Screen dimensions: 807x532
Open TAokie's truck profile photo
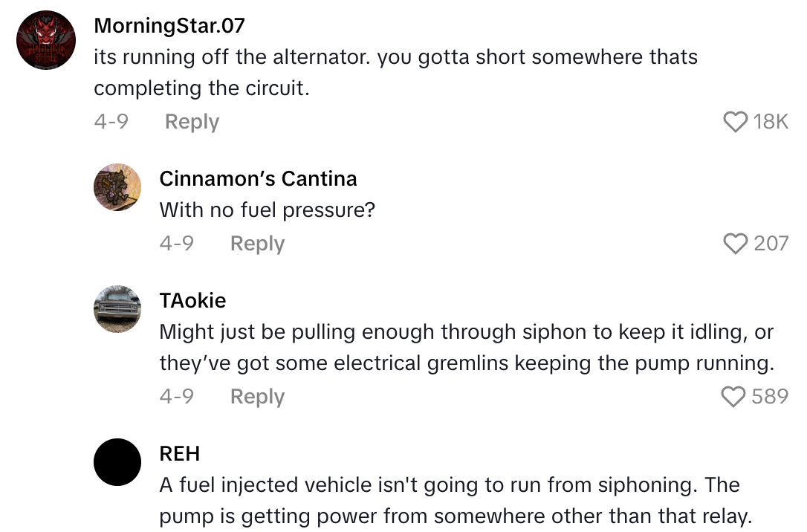[117, 309]
